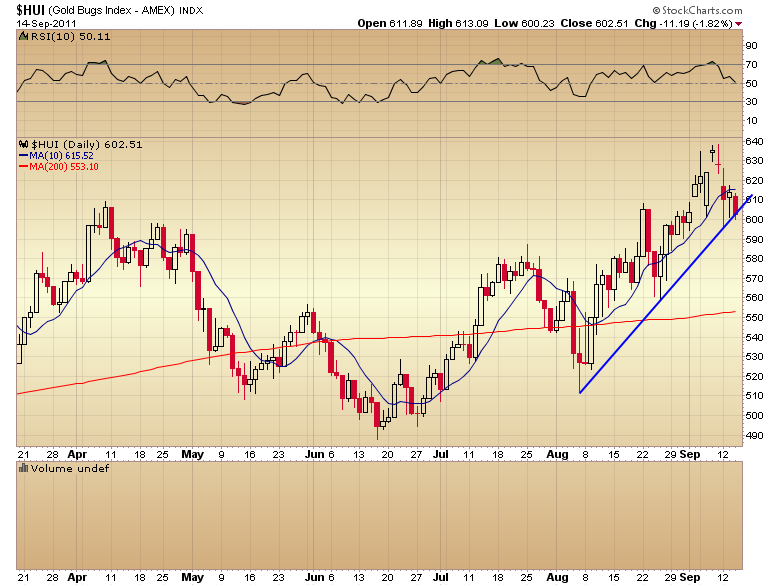Click Aug on the price panel date axis
Screen dimensions: 780x586
(x=557, y=455)
